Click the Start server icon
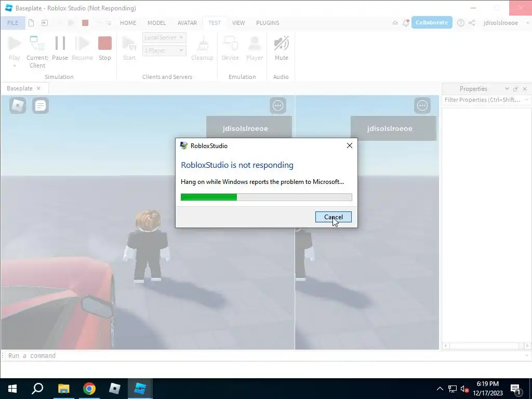Screen dimensions: 532x399 pyautogui.click(x=129, y=44)
